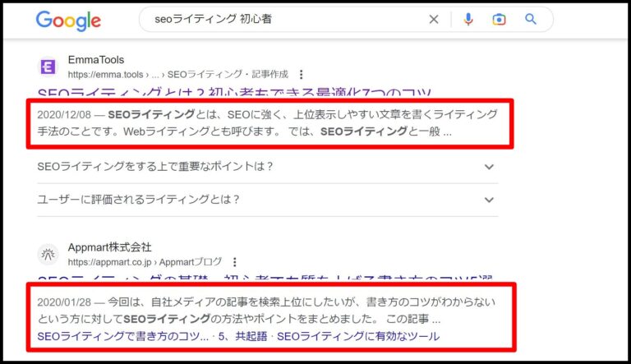631x364 pixels.
Task: Click the snippet date 2020/01/28
Action: tap(64, 302)
